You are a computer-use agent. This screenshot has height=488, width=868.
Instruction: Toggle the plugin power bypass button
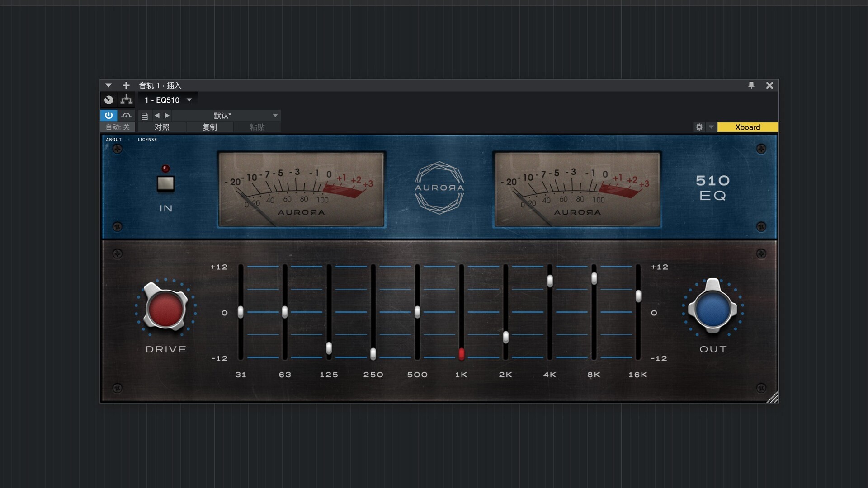point(108,115)
